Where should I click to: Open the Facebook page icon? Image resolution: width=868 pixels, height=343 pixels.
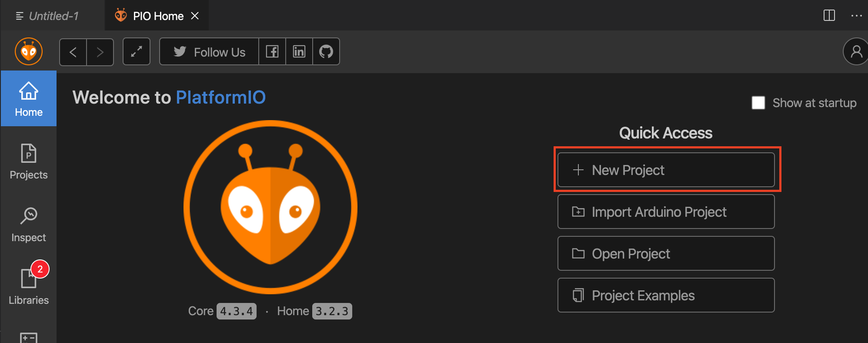(x=272, y=51)
